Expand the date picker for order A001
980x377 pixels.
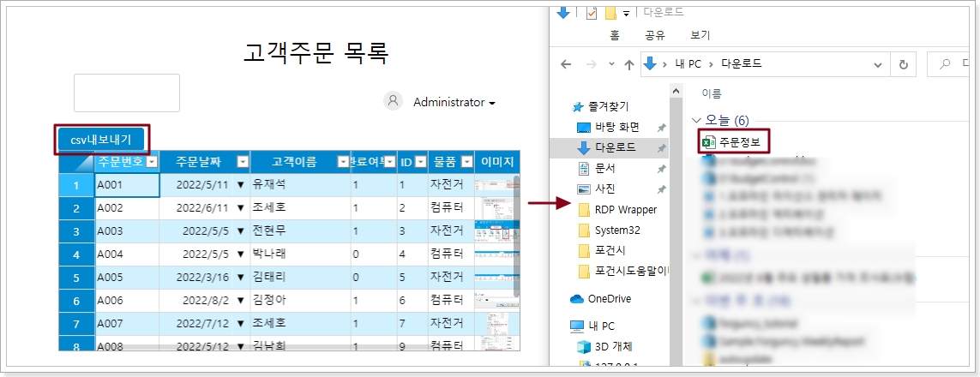pyautogui.click(x=240, y=185)
